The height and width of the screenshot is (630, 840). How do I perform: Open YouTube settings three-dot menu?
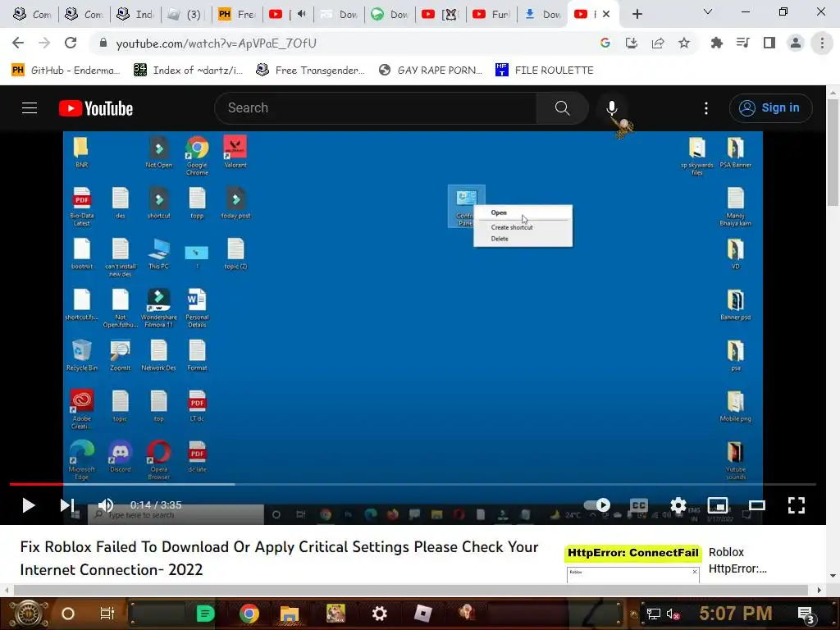pyautogui.click(x=705, y=108)
